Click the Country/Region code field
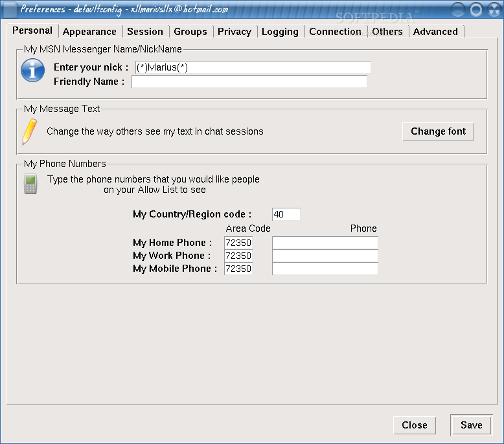This screenshot has height=444, width=504. coord(286,214)
